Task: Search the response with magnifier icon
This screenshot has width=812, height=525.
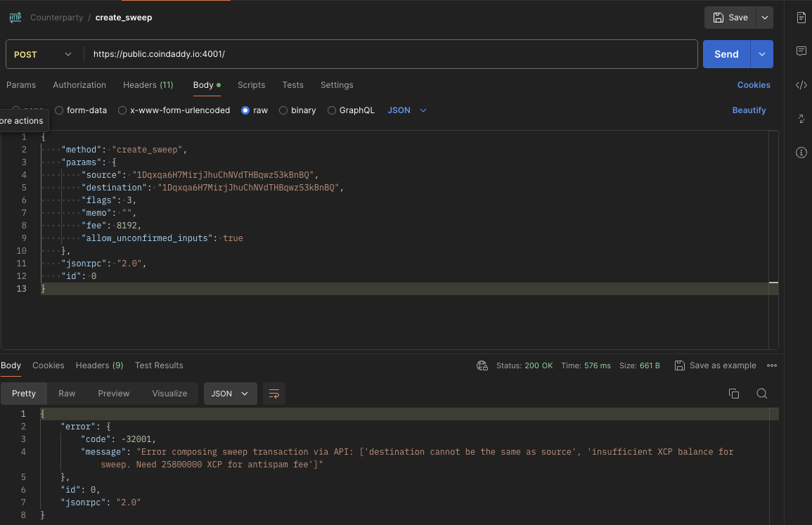Action: (762, 394)
